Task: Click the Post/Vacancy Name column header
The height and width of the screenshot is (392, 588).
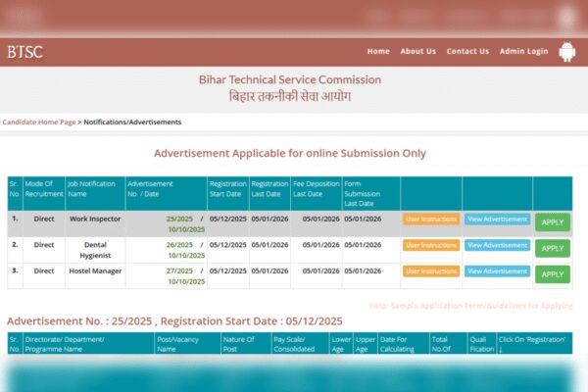Action: (x=187, y=344)
